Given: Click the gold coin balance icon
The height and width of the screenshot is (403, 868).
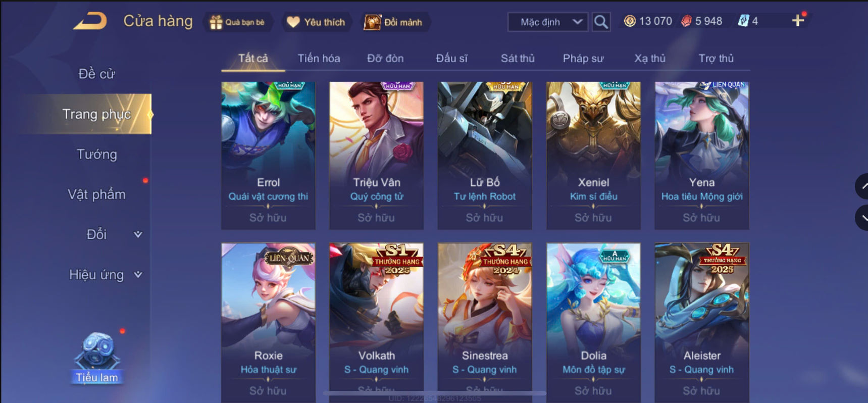Looking at the screenshot, I should point(630,21).
